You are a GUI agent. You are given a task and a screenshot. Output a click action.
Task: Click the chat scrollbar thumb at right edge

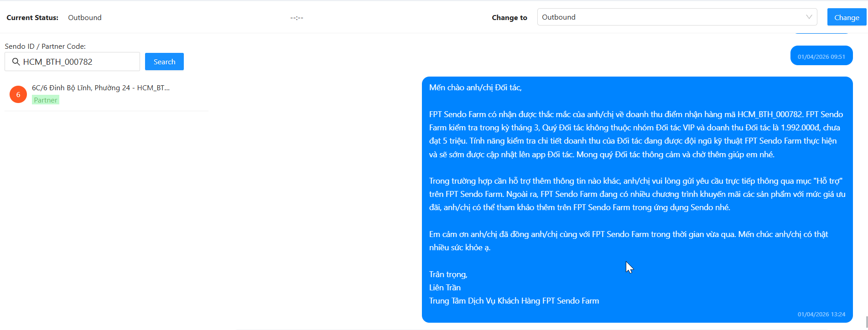(x=866, y=322)
